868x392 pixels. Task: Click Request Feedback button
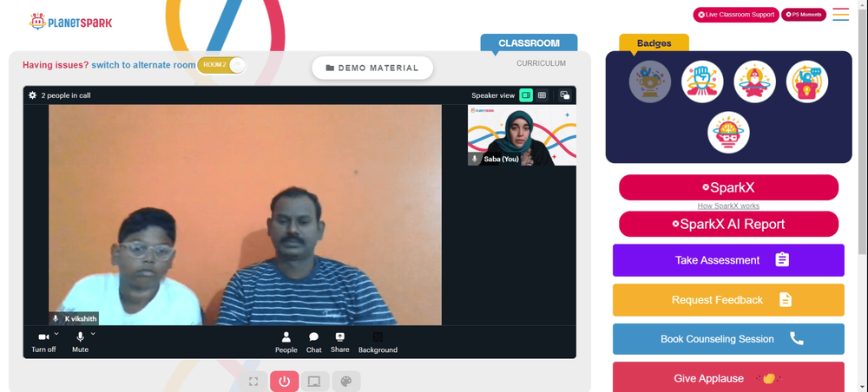click(x=728, y=300)
